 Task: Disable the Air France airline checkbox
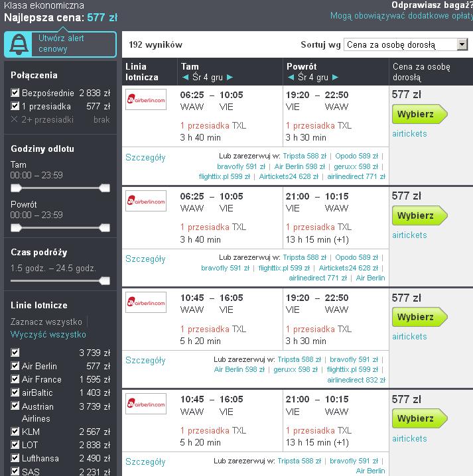15,379
